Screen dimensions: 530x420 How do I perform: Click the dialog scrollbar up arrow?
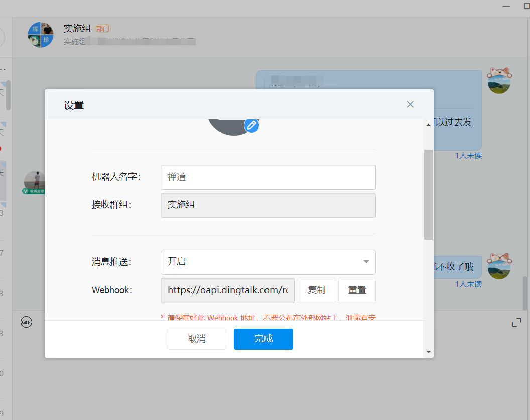pyautogui.click(x=428, y=125)
